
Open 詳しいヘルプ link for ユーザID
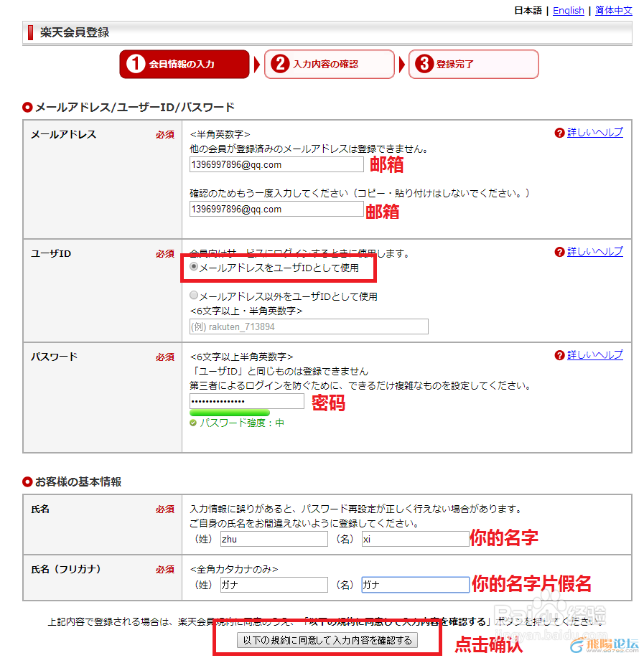click(x=595, y=252)
